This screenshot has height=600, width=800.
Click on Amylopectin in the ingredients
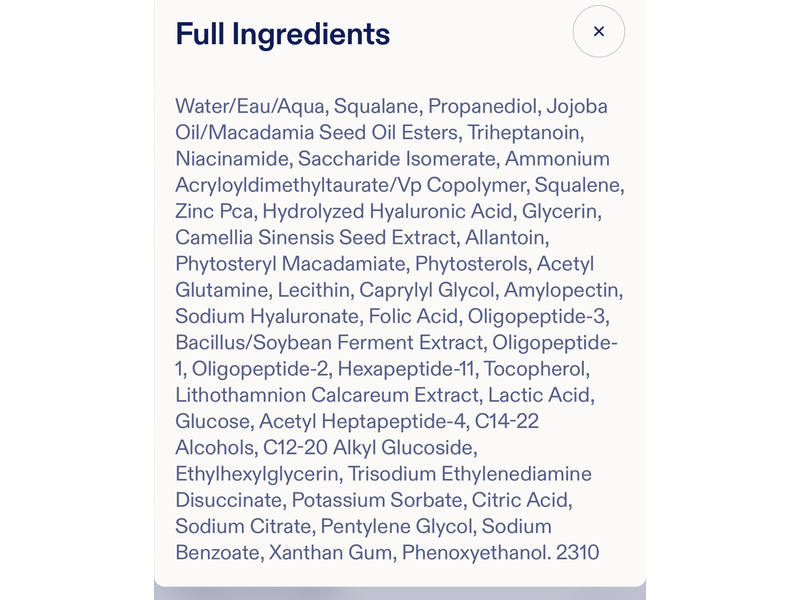[x=564, y=290]
